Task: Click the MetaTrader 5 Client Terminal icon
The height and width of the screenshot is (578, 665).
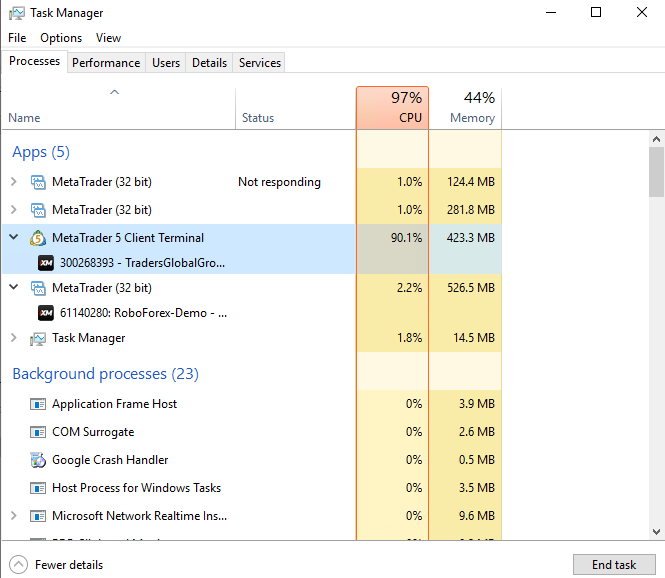Action: tap(38, 238)
